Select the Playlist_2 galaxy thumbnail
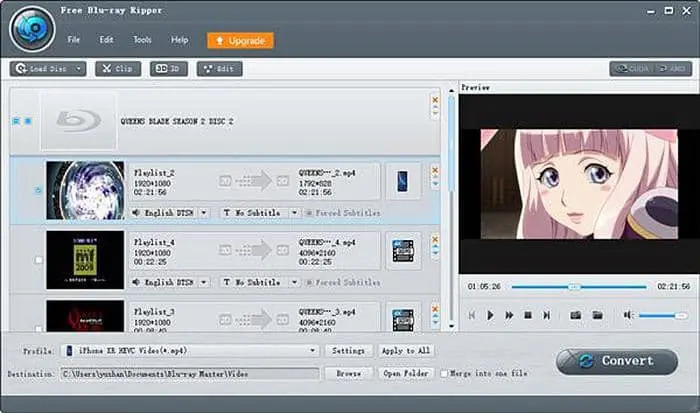 [85, 191]
